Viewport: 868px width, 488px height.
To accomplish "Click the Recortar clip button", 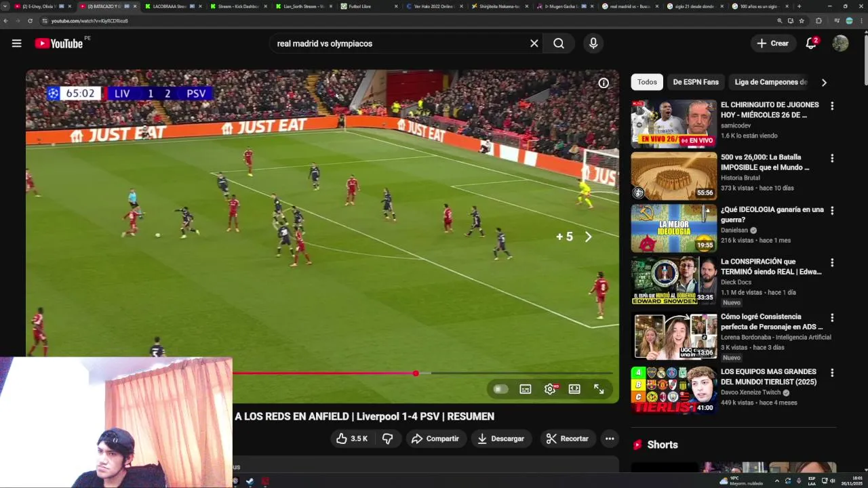I will pos(568,439).
